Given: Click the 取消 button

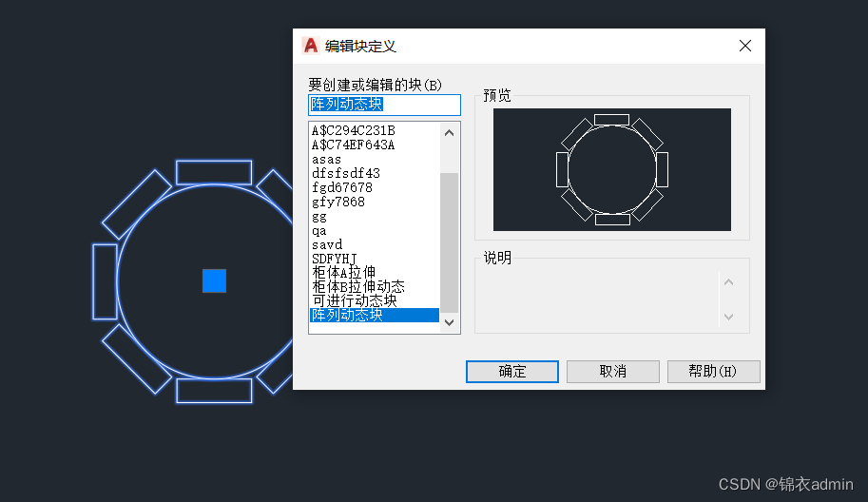Looking at the screenshot, I should 613,372.
